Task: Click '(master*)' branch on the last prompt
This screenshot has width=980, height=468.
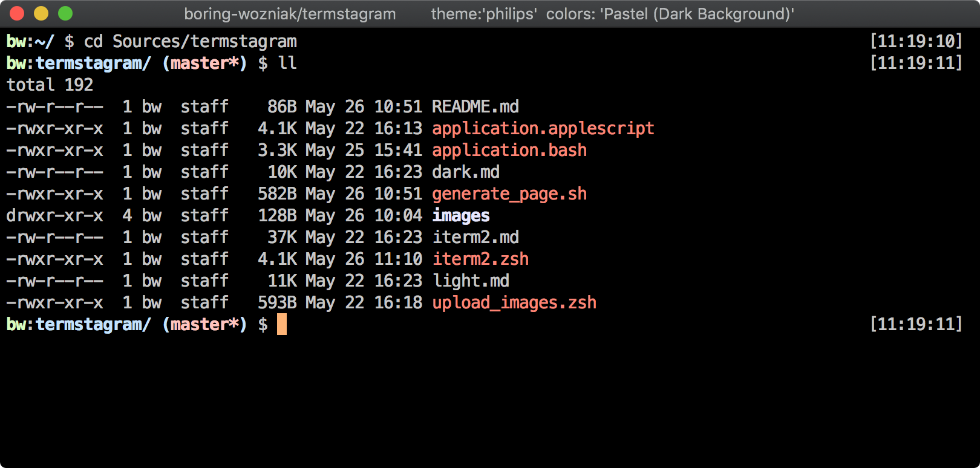Action: point(204,325)
